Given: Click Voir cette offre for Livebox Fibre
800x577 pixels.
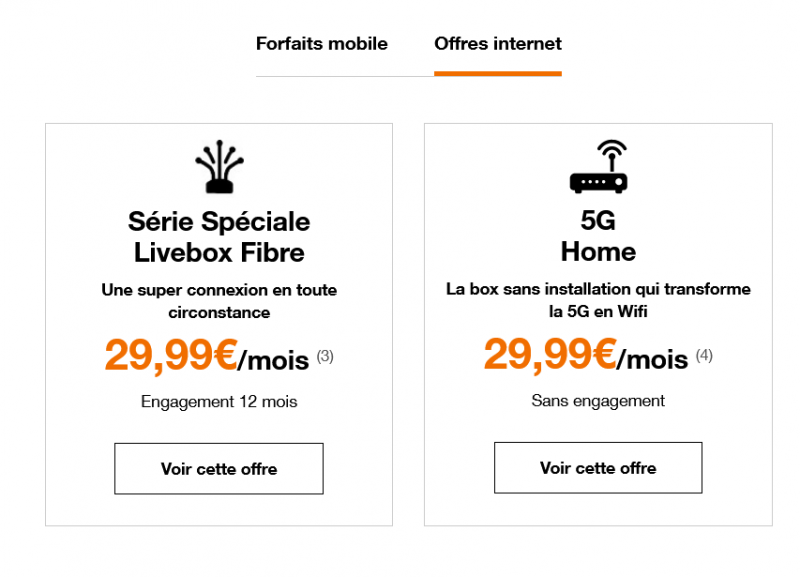Looking at the screenshot, I should (x=219, y=468).
